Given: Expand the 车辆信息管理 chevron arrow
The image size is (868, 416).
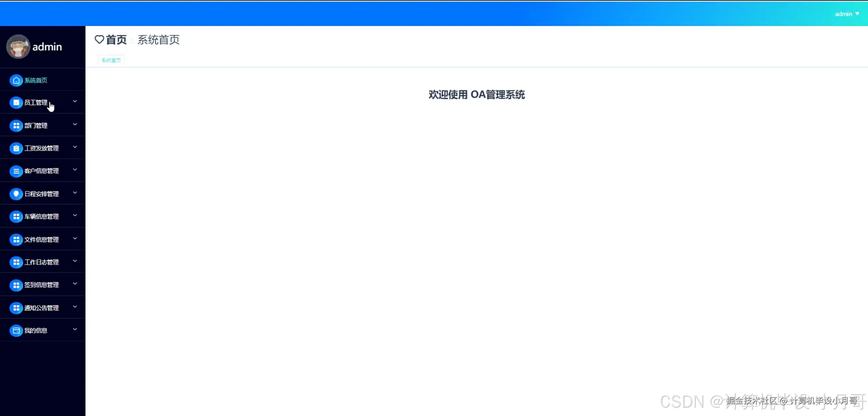Looking at the screenshot, I should 75,215.
